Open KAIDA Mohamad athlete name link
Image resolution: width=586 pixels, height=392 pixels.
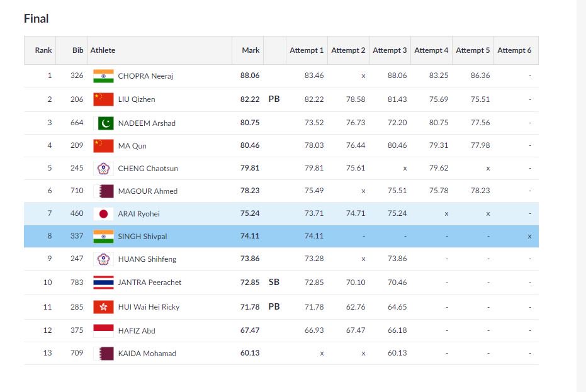(147, 354)
